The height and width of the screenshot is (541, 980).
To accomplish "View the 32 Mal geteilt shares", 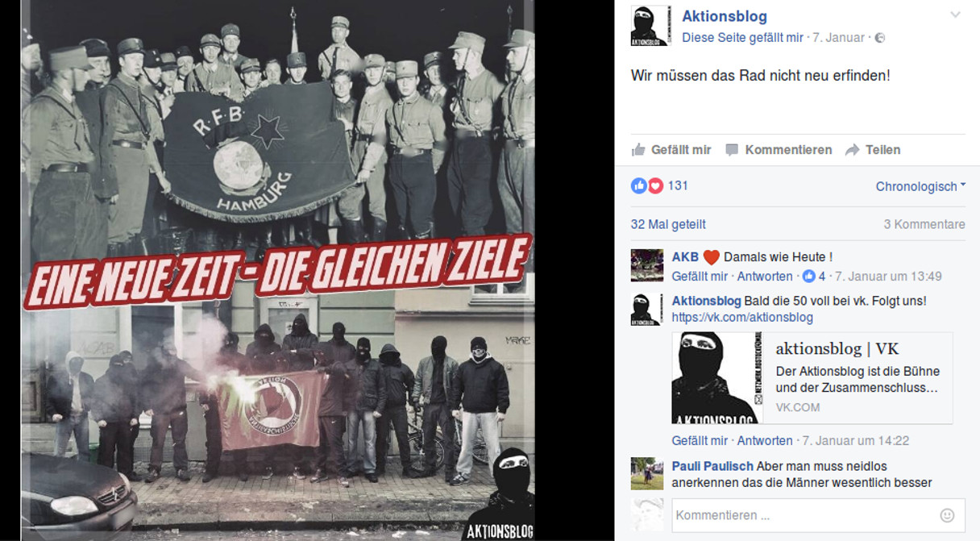I will click(668, 224).
